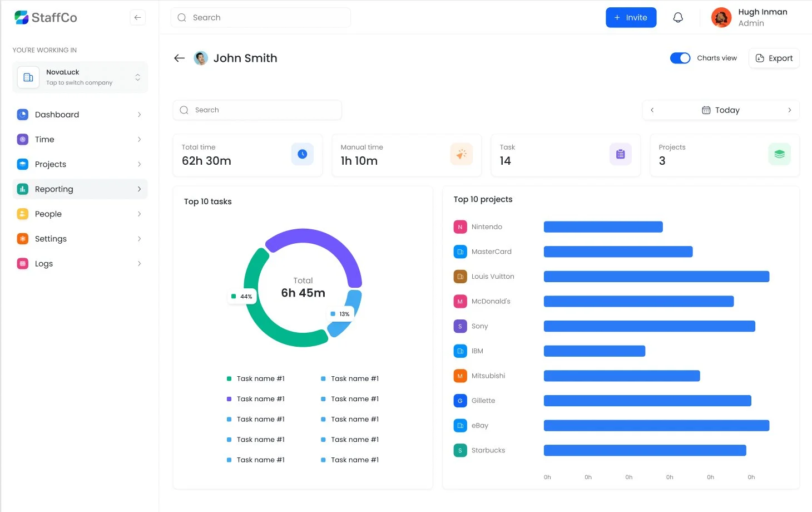The height and width of the screenshot is (512, 812).
Task: Click the Projects icon in the sidebar
Action: [x=22, y=164]
